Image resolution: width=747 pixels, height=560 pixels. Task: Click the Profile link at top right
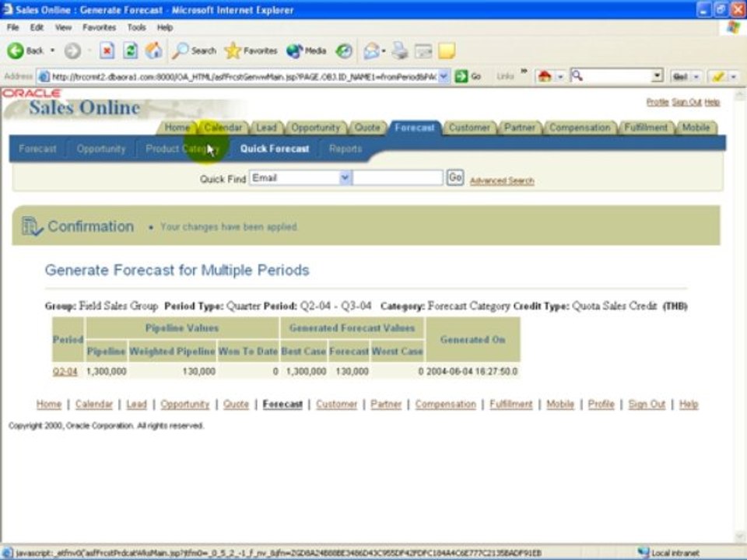658,102
